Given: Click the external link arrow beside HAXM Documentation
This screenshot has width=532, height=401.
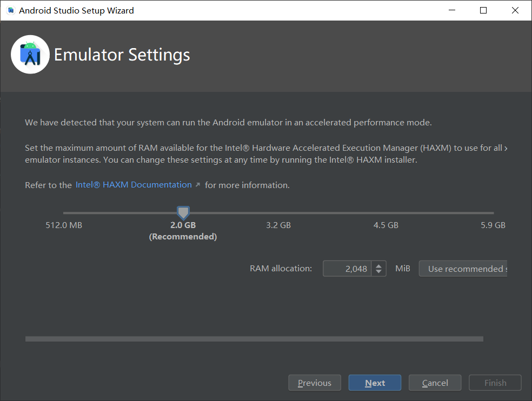Looking at the screenshot, I should click(198, 184).
